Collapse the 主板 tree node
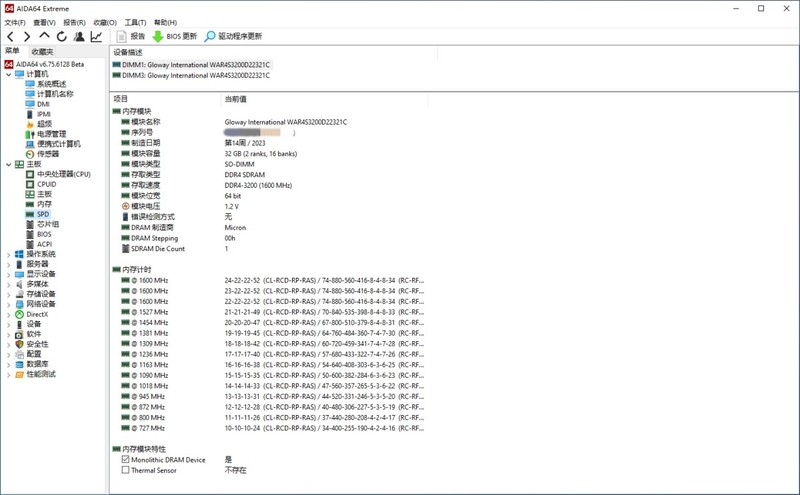The image size is (800, 495). pyautogui.click(x=8, y=164)
